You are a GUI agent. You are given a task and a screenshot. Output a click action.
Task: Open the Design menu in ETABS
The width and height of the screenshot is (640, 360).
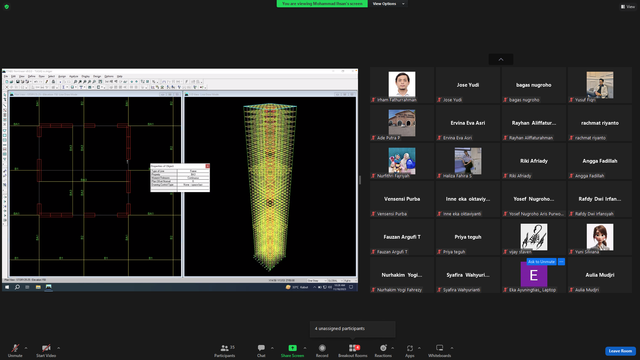[97, 76]
